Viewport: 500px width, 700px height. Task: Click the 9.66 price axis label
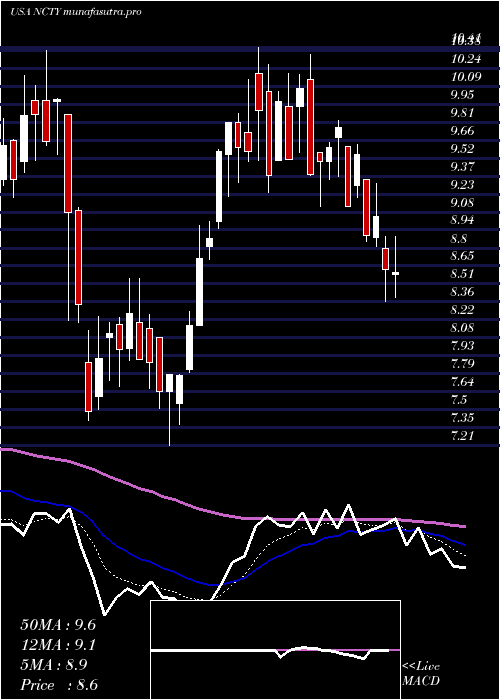click(462, 131)
